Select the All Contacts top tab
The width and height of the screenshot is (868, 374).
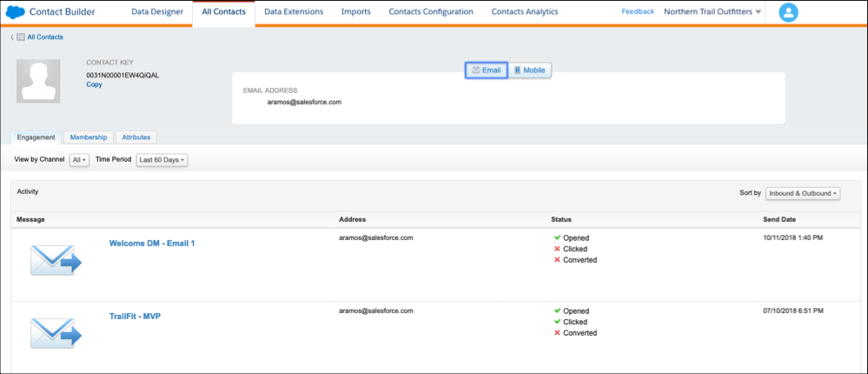223,11
